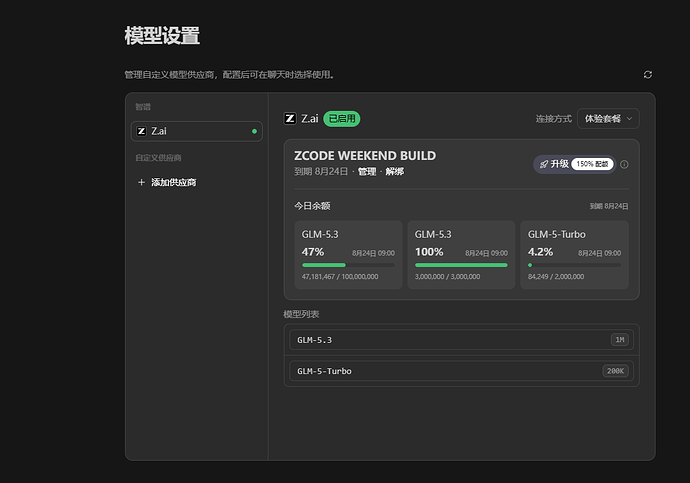Screen dimensions: 690x483
Task: Click the 3,000,000 / 3,000,000 quota text
Action: 448,277
